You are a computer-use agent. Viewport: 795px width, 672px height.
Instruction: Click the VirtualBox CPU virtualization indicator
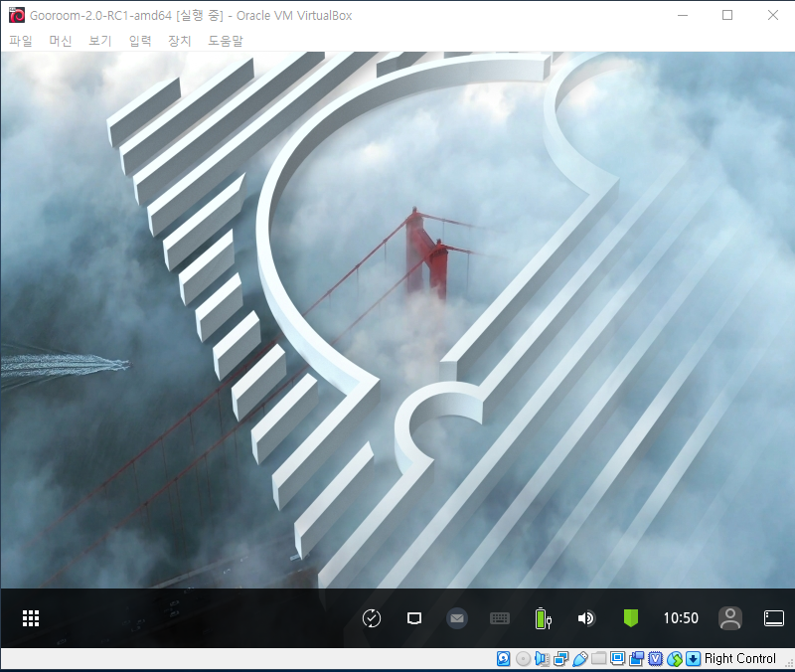tap(656, 658)
